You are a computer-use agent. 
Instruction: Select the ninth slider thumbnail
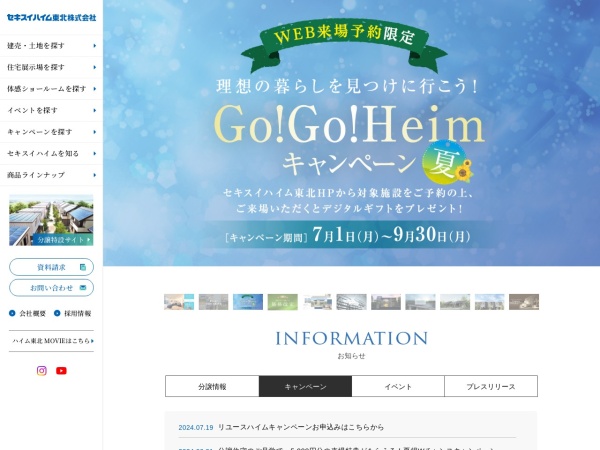point(455,302)
